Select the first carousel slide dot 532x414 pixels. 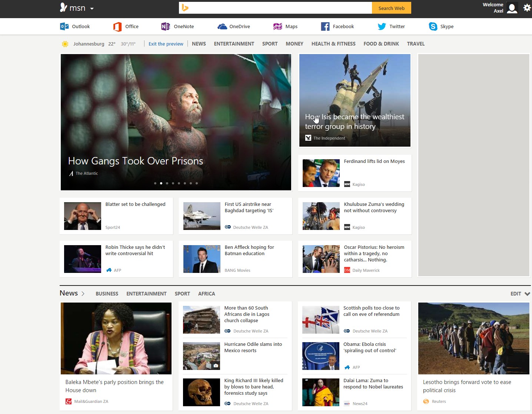[155, 183]
